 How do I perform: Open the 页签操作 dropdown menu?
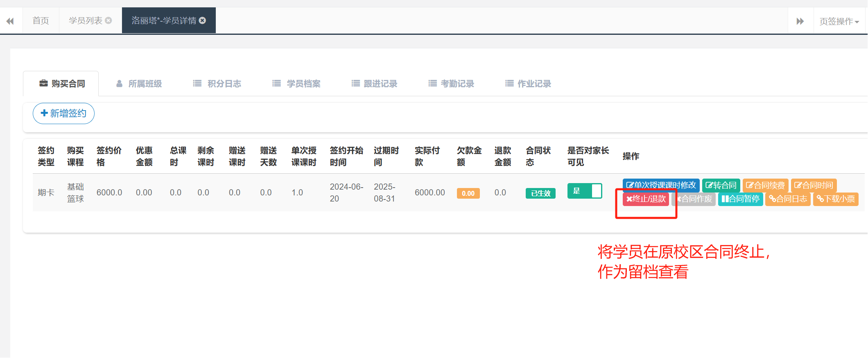839,21
